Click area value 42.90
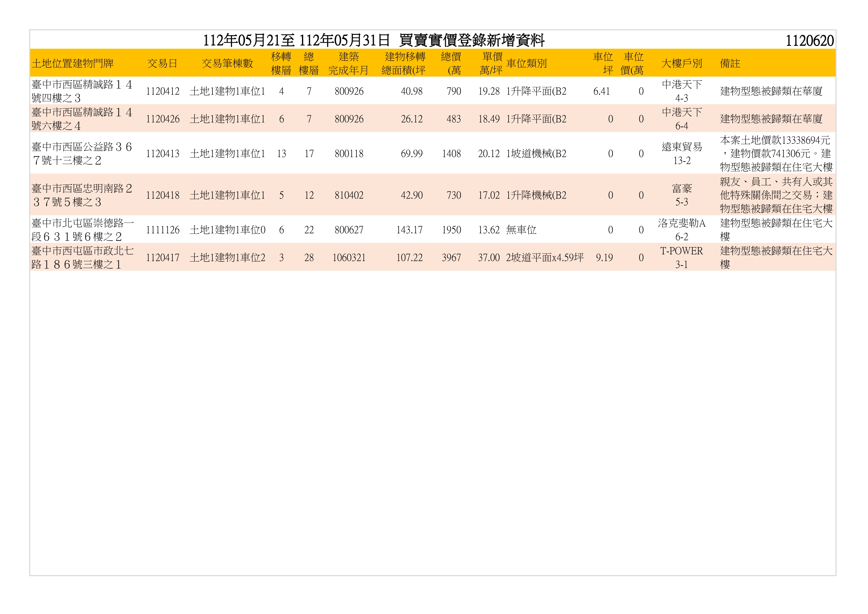The height and width of the screenshot is (614, 868). [x=412, y=195]
